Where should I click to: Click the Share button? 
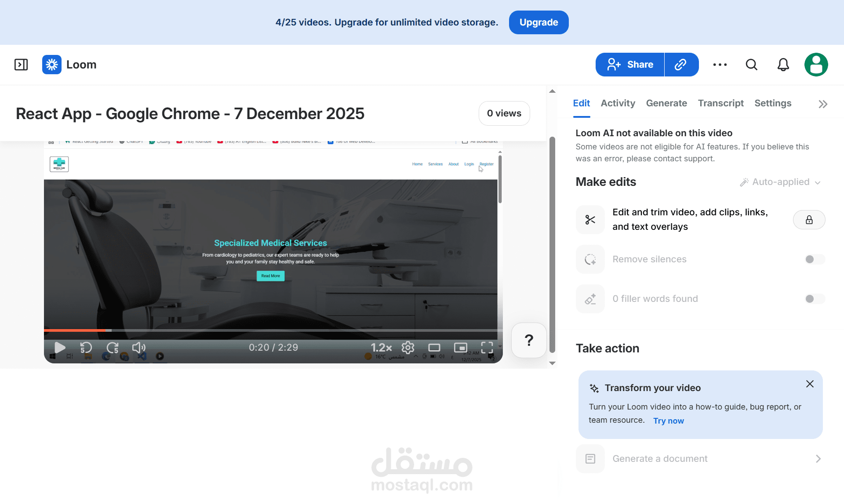[x=630, y=65]
